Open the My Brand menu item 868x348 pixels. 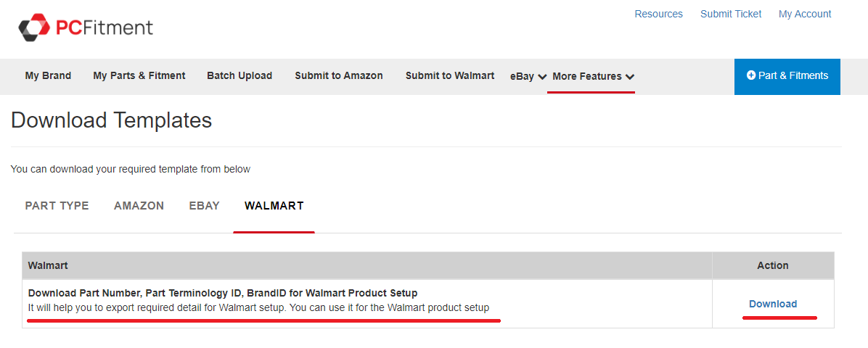pyautogui.click(x=48, y=75)
